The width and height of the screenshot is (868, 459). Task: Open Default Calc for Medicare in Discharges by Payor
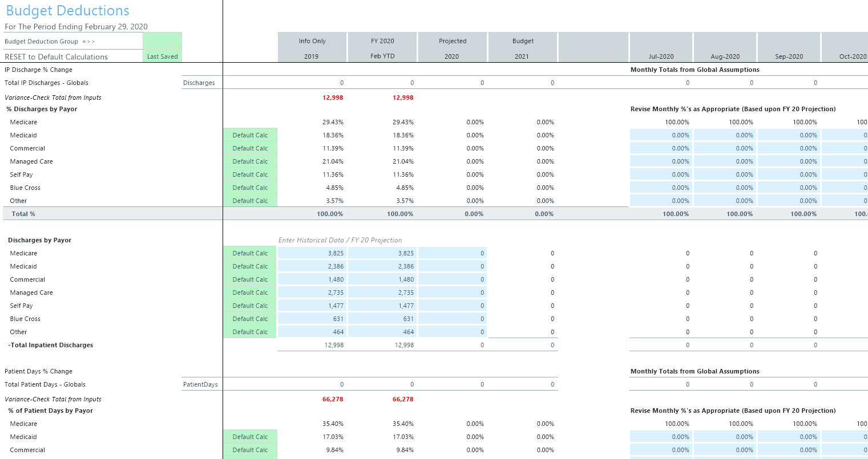(250, 253)
